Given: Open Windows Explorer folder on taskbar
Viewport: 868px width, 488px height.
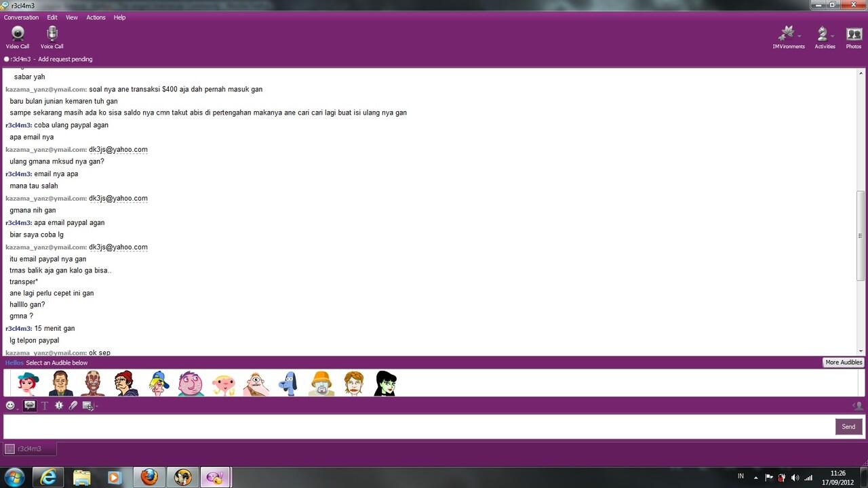Looking at the screenshot, I should point(81,477).
